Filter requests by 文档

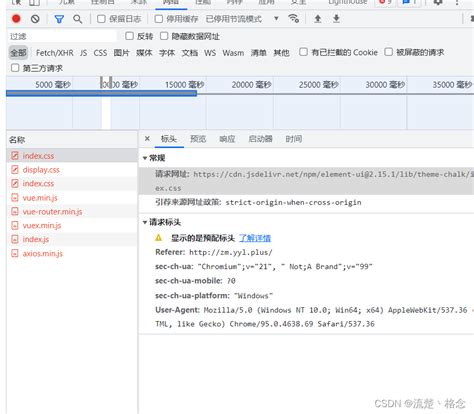tap(190, 53)
